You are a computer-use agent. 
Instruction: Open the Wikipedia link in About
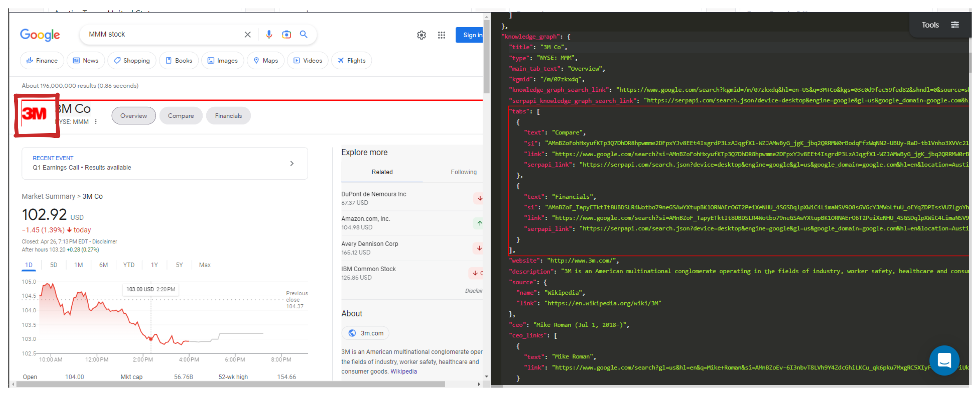403,372
